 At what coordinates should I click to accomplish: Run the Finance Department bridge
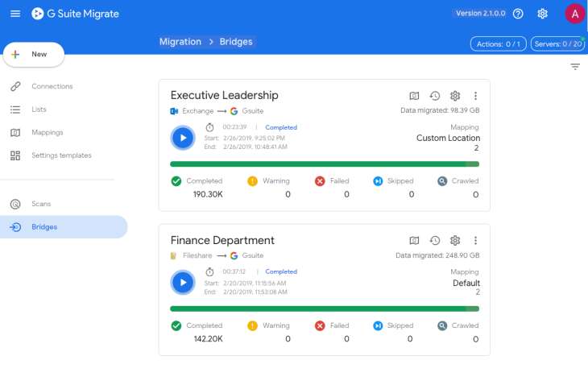[x=183, y=282]
